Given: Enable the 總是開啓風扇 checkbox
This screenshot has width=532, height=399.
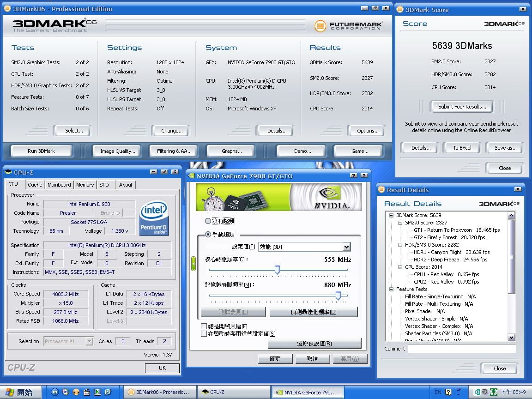Looking at the screenshot, I should click(204, 326).
